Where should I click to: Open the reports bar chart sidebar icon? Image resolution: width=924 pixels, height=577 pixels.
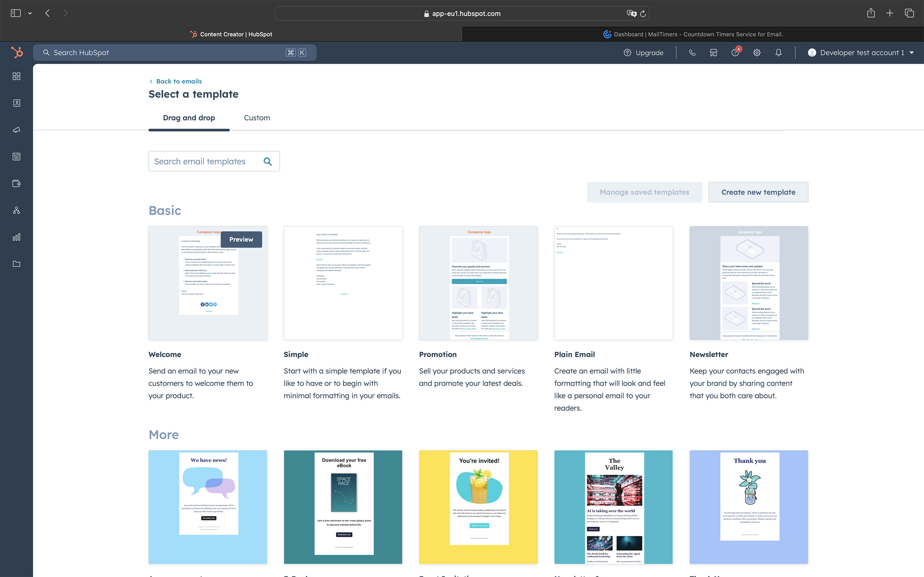click(16, 237)
